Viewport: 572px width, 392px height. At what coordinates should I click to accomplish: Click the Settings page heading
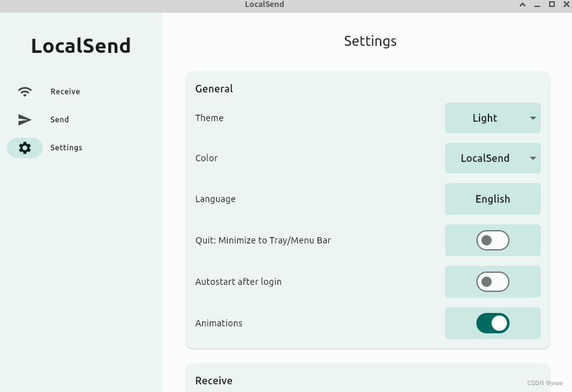[x=370, y=41]
